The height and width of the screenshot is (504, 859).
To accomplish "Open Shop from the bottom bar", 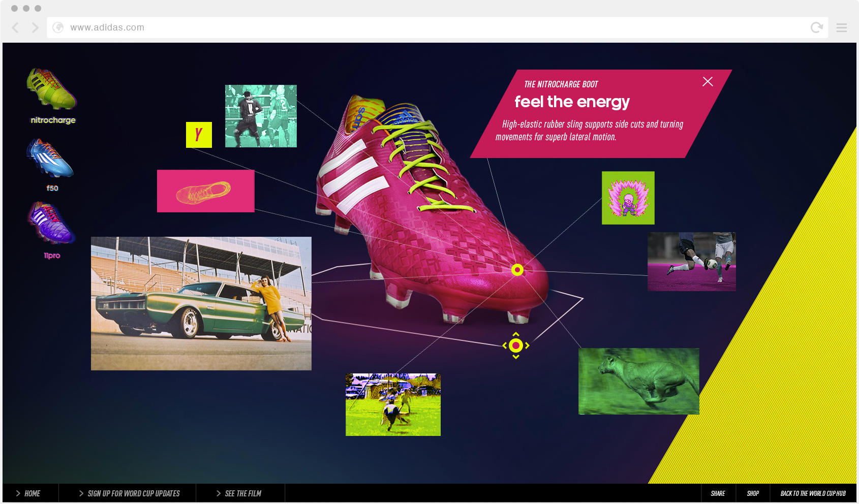I will (x=753, y=493).
